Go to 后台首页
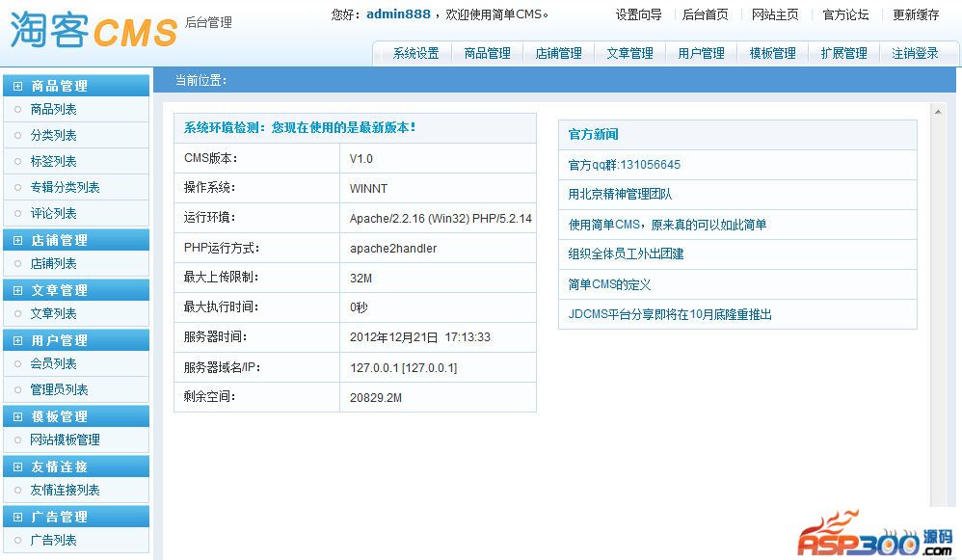Viewport: 962px width, 560px height. click(706, 14)
